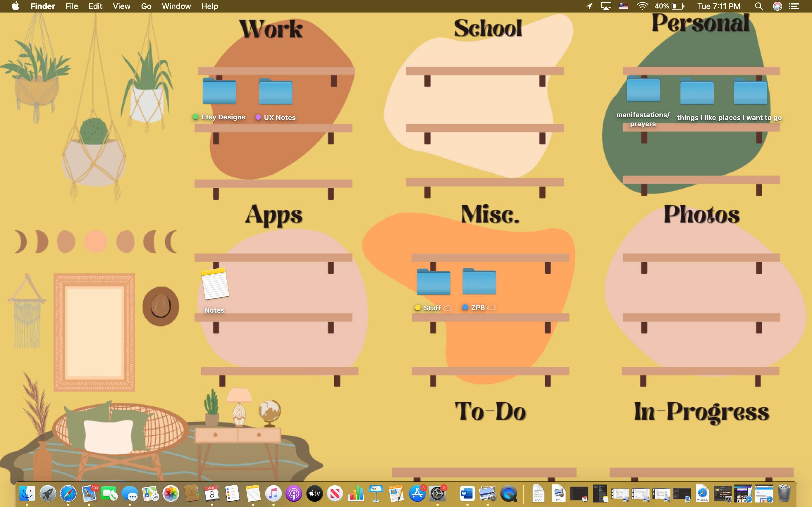Open the View menu

(x=121, y=6)
